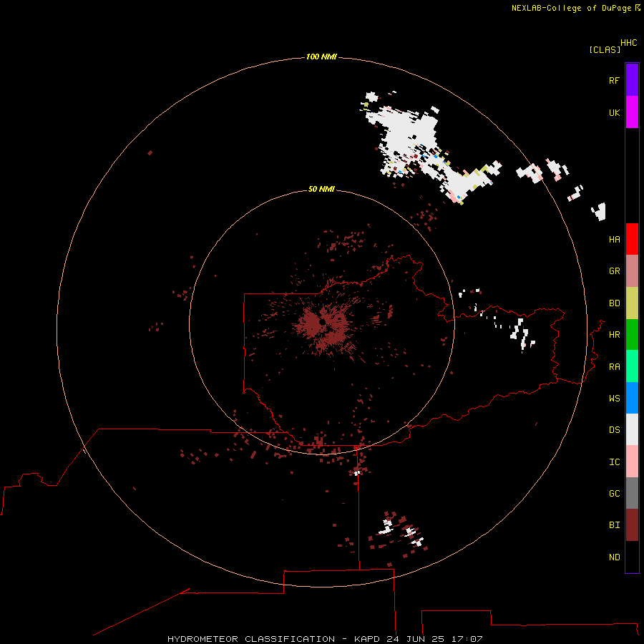644x644 pixels.
Task: Click the RF purple legend swatch
Action: 632,80
